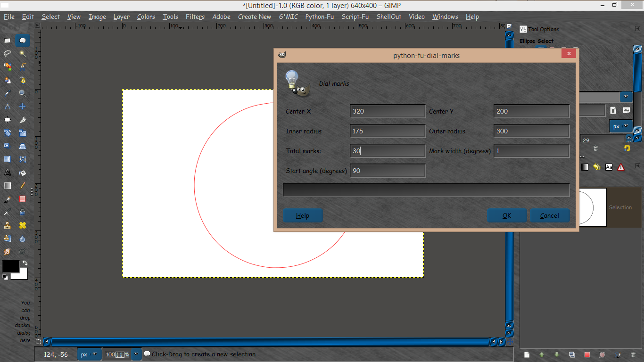Toggle Quick Mask at canvas bottom-left
The height and width of the screenshot is (362, 644).
pos(38,342)
